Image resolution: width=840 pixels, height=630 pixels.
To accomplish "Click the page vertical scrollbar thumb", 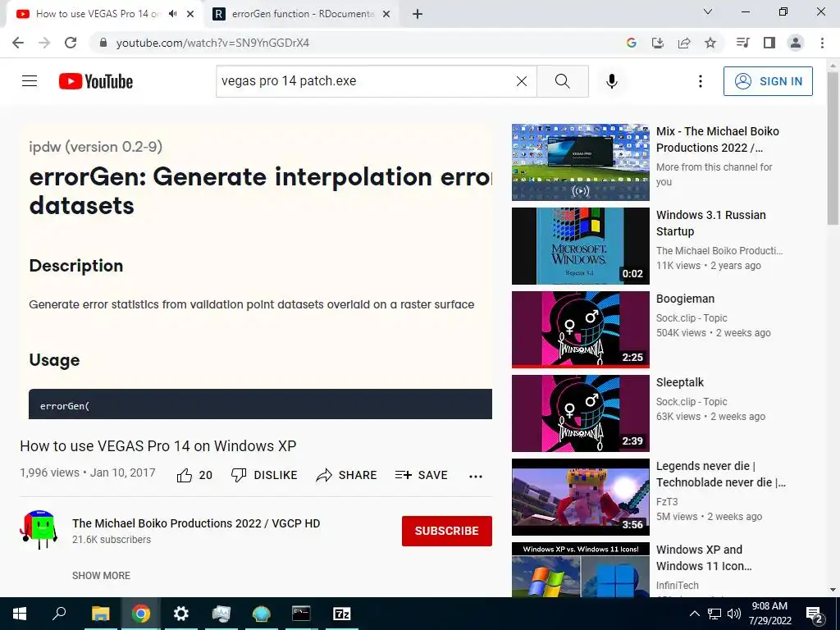I will [833, 148].
